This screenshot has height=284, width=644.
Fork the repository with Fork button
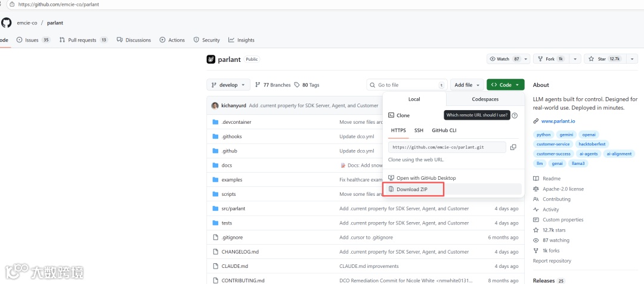click(x=552, y=59)
